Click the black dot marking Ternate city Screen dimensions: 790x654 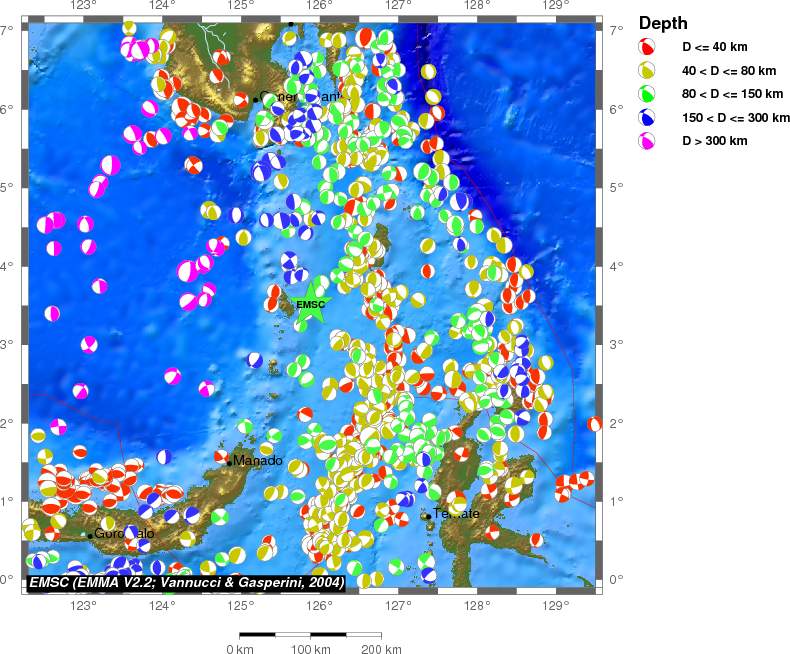(427, 516)
